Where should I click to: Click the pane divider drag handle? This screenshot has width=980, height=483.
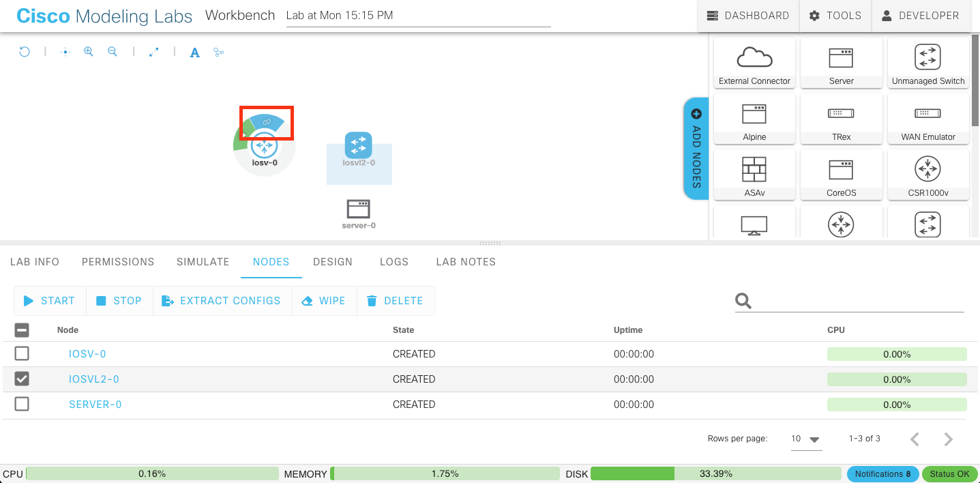coord(490,243)
